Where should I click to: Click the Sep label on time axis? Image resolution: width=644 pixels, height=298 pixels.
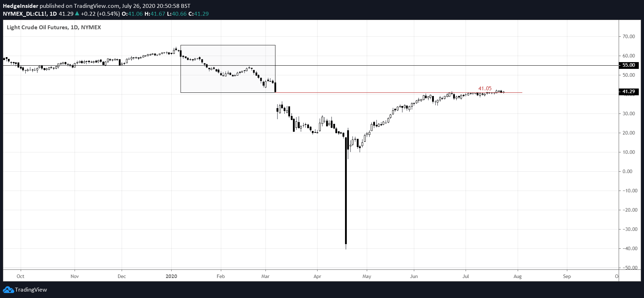(567, 276)
